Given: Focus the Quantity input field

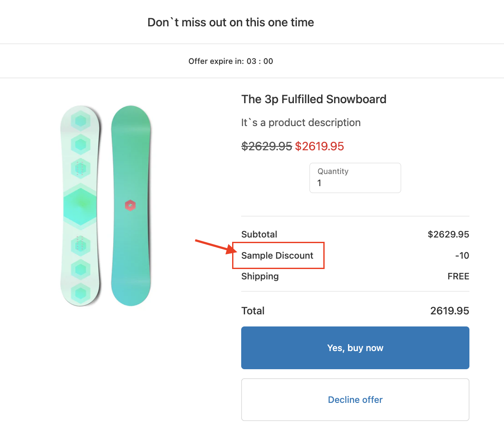Looking at the screenshot, I should [355, 183].
